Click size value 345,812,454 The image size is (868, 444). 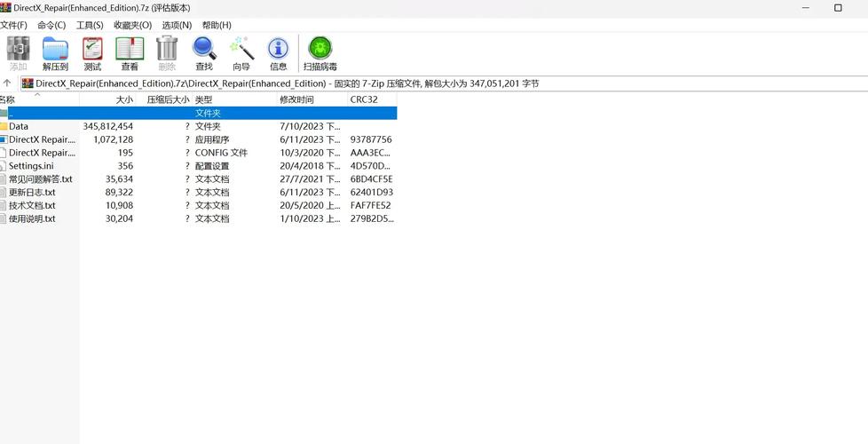click(x=108, y=126)
